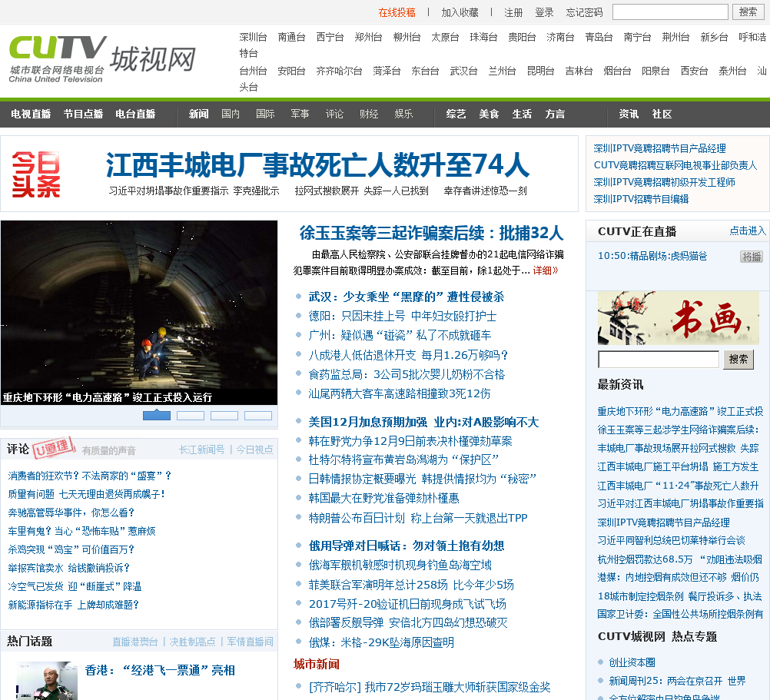The image size is (770, 700).
Task: Open the Chongqing tunnel slideshow photo
Action: point(139,312)
